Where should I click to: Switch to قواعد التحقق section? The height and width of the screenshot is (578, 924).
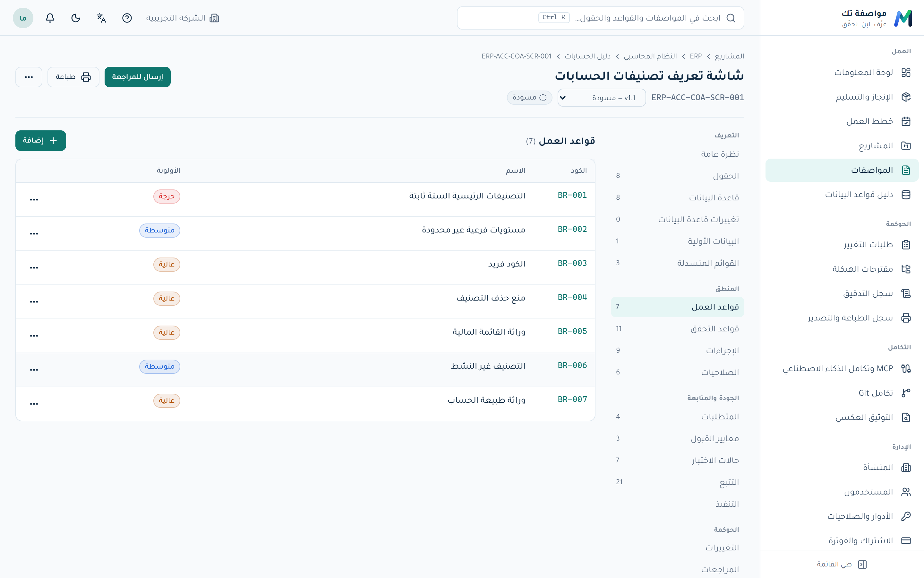(677, 329)
